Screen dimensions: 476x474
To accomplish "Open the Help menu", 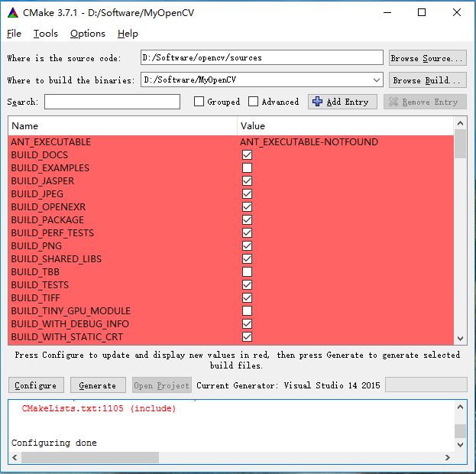I will click(x=128, y=34).
